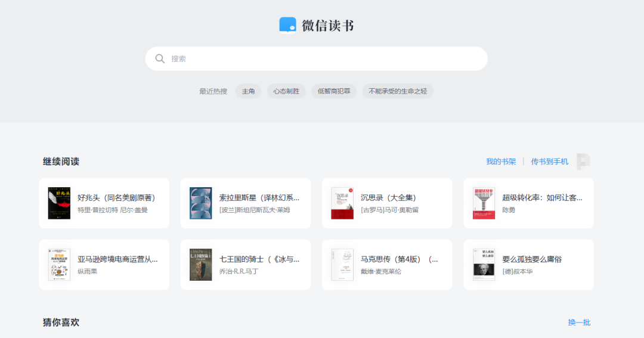Open 亚马逊跨境电商运营 book cover thumbnail

point(59,265)
